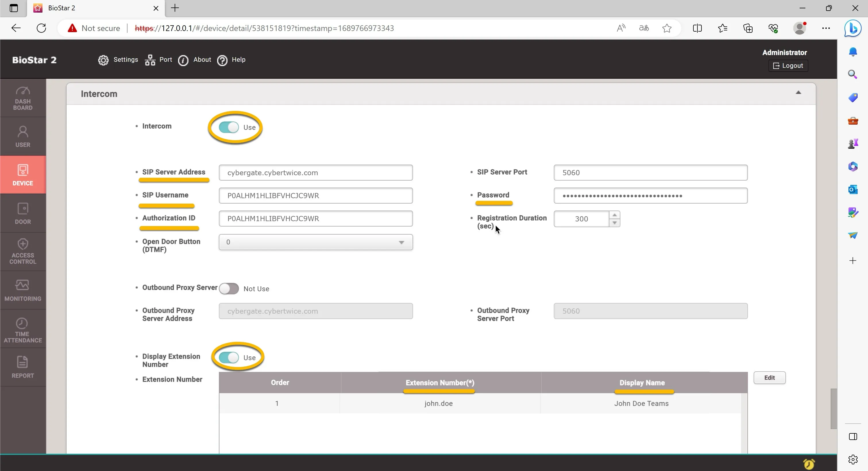Open the Report sidebar section
Viewport: 868px width, 471px height.
[23, 367]
